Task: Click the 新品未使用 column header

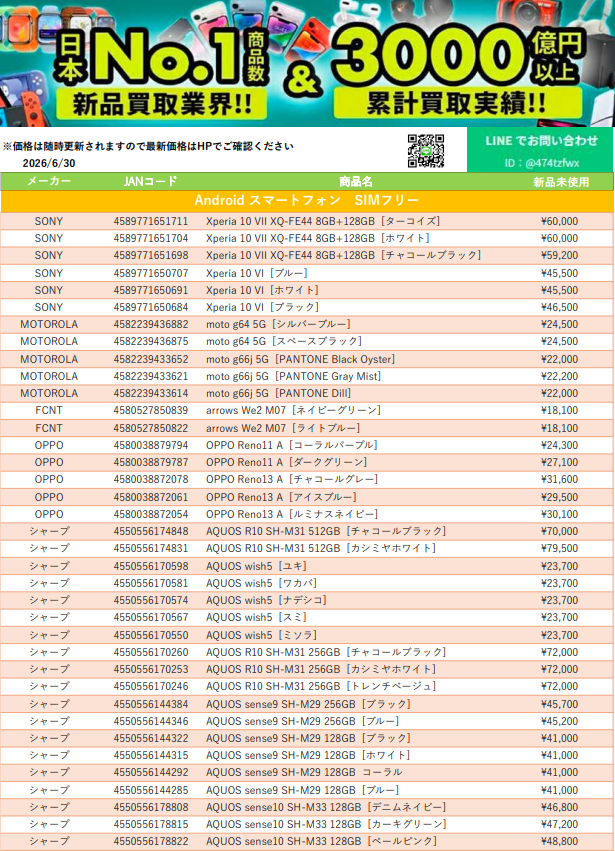Action: 561,182
